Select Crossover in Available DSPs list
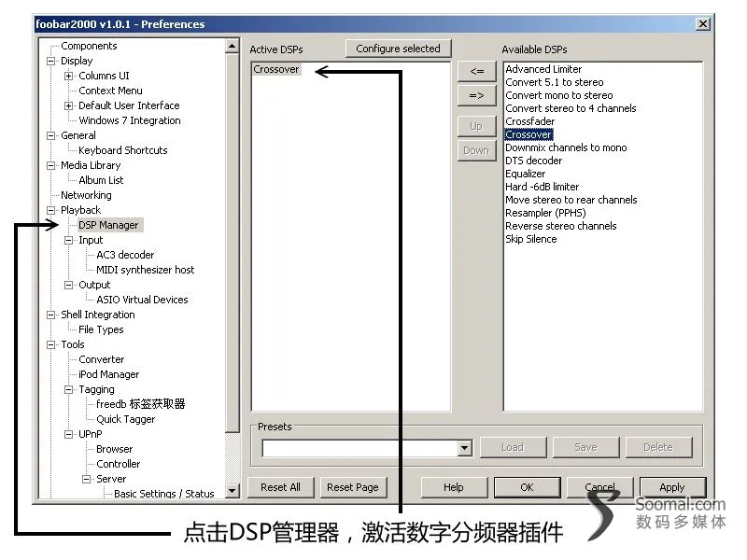 [x=529, y=134]
